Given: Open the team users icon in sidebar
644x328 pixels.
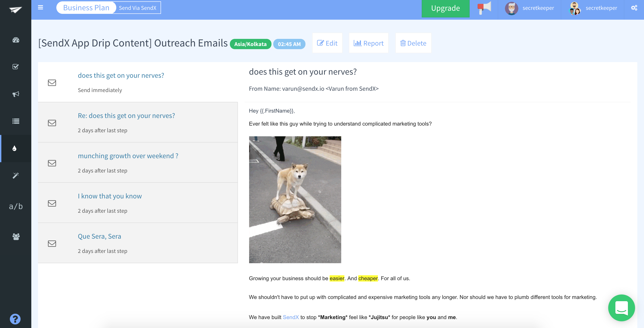Looking at the screenshot, I should (16, 237).
